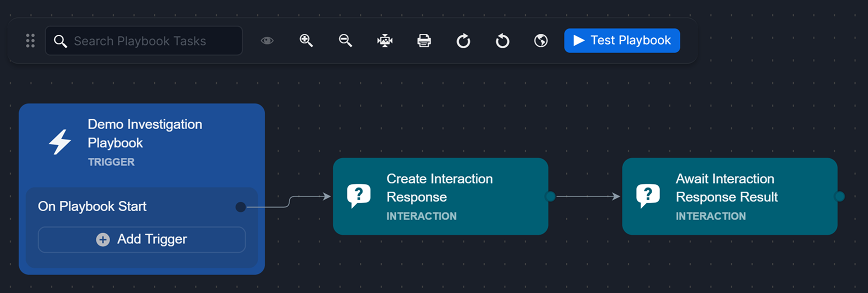Click the lightning bolt trigger icon
Screen dimensions: 868x293
click(x=60, y=142)
